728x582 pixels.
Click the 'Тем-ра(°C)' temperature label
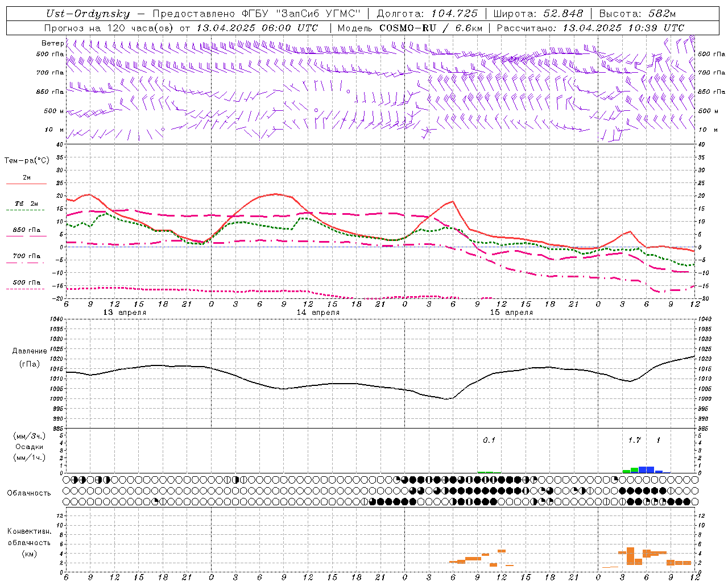[27, 161]
